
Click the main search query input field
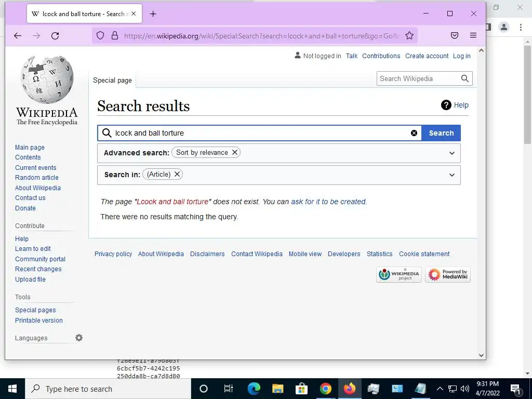260,133
